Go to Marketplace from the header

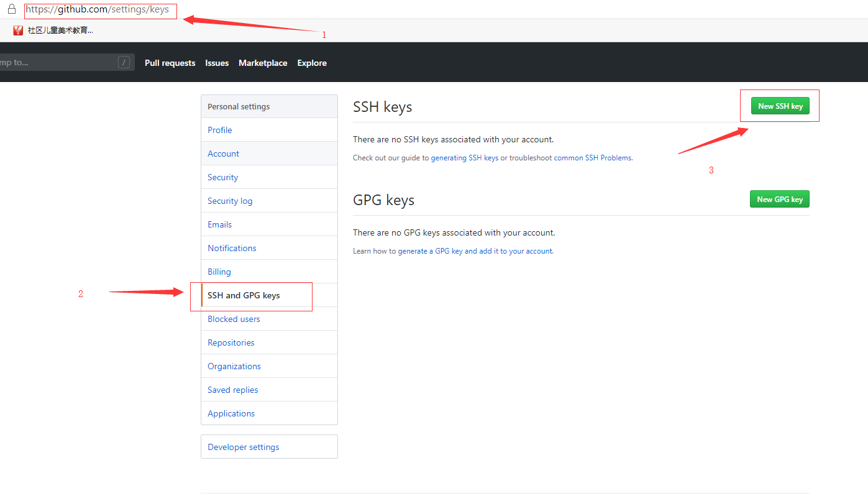[x=263, y=63]
